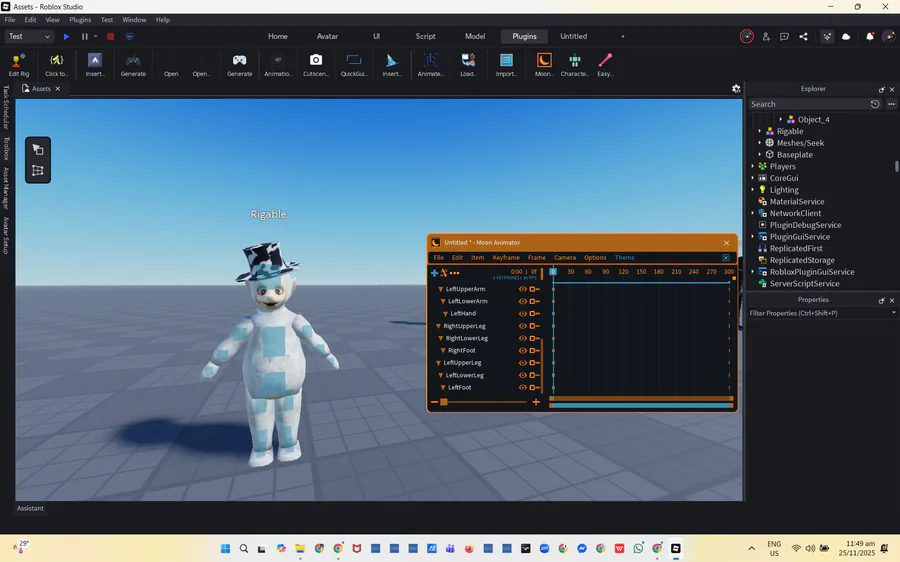Image resolution: width=900 pixels, height=562 pixels.
Task: Stop the test with red square
Action: click(111, 36)
